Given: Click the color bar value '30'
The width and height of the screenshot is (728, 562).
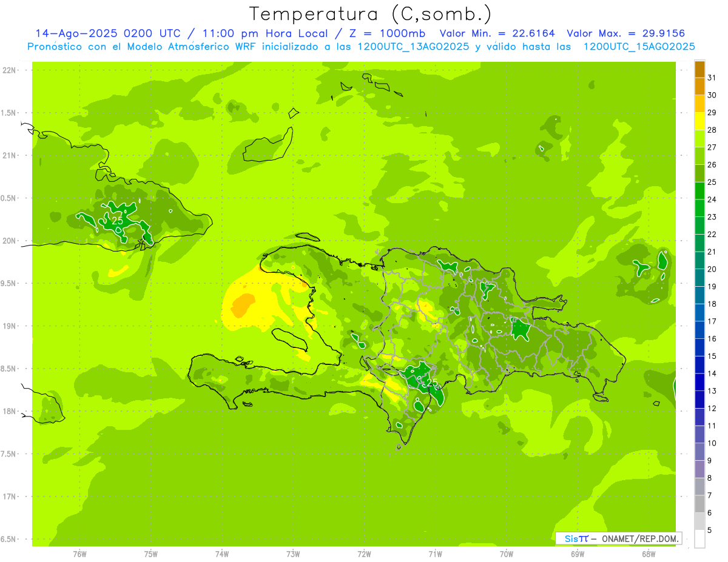Looking at the screenshot, I should click(x=712, y=95).
